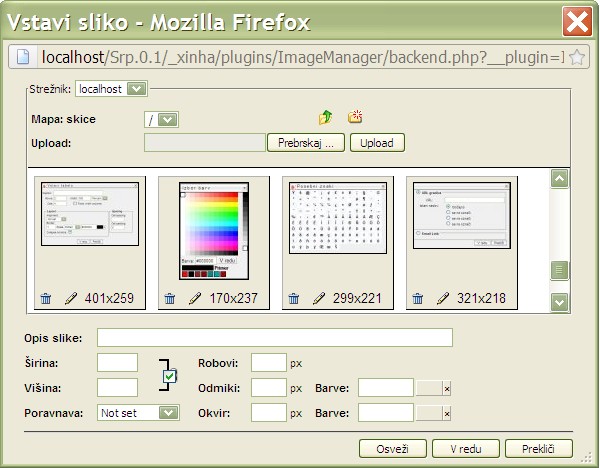Clear the second Barve color with x
Image resolution: width=600 pixels, height=468 pixels.
(448, 413)
